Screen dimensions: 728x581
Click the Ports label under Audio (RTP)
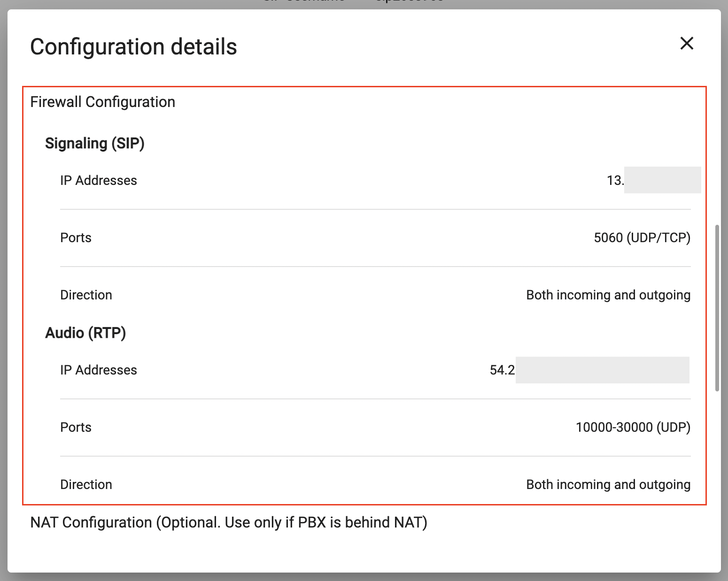(76, 427)
